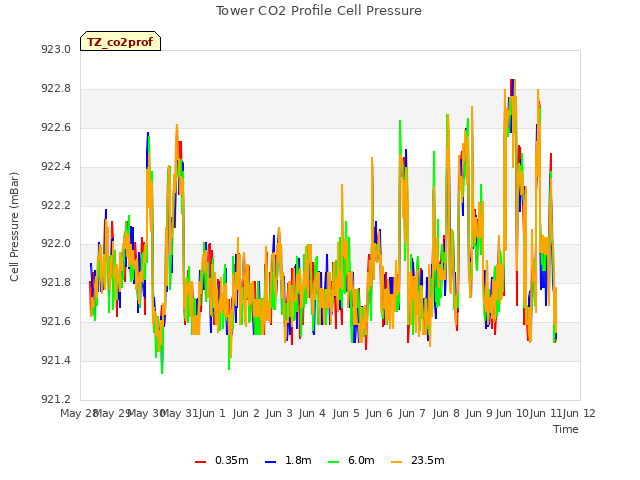Toggle the 0.35m legend entry
The width and height of the screenshot is (640, 480).
coord(222,460)
